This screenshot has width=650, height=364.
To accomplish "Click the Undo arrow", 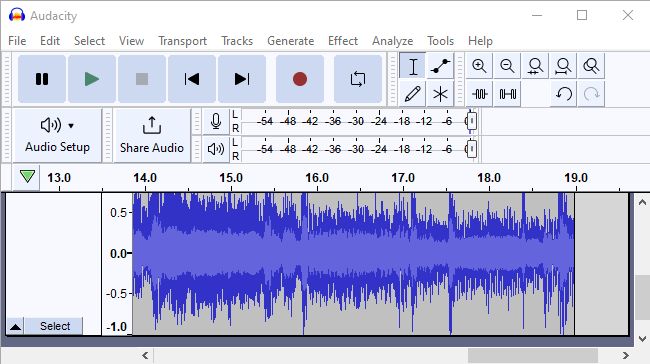I will point(563,94).
